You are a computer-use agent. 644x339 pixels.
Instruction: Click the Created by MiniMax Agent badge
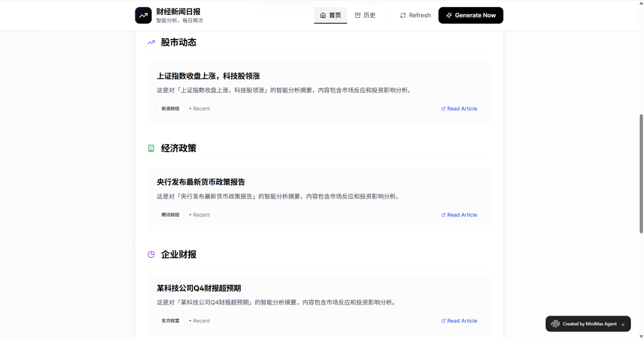pos(589,324)
